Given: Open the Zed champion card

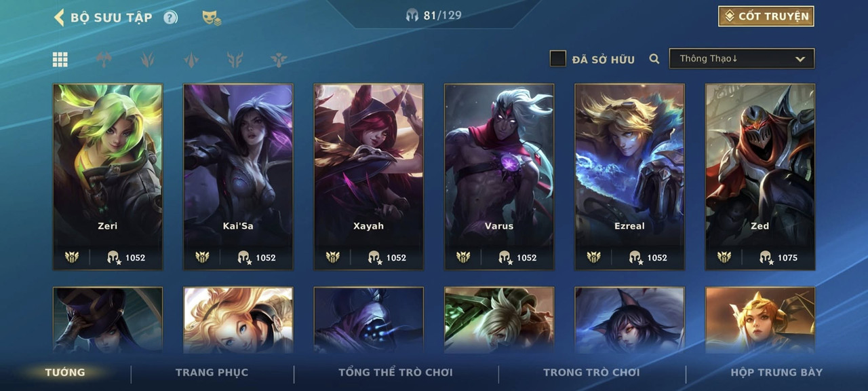Looking at the screenshot, I should [760, 177].
